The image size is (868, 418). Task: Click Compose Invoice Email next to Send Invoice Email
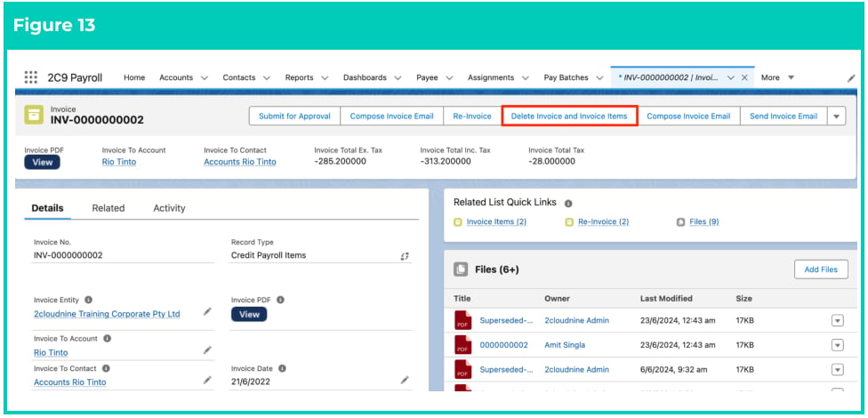point(688,117)
